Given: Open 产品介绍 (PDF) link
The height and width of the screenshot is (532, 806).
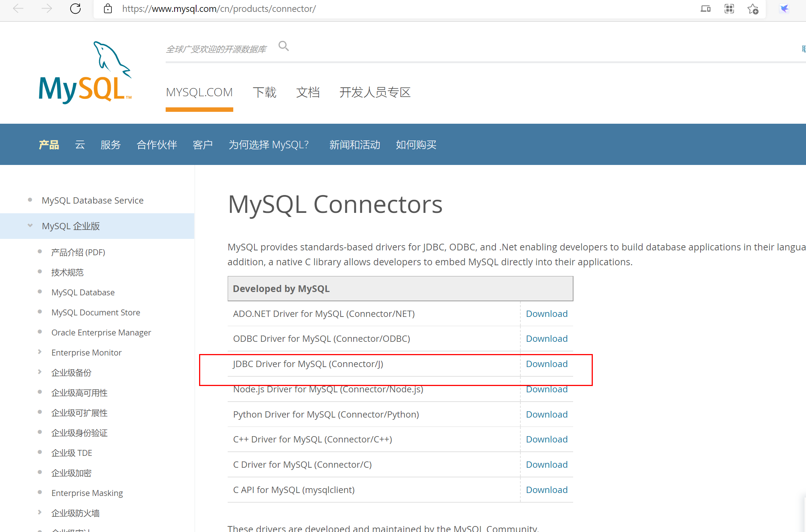Looking at the screenshot, I should point(78,252).
